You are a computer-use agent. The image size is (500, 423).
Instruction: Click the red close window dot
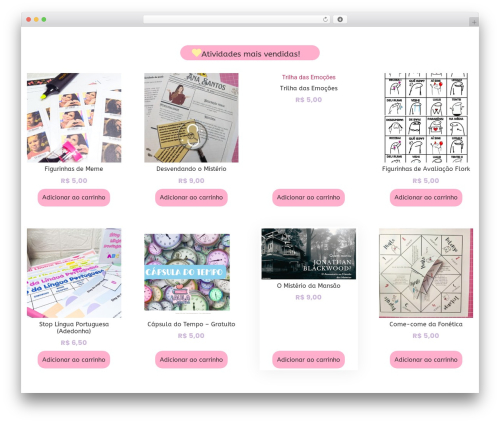(29, 20)
